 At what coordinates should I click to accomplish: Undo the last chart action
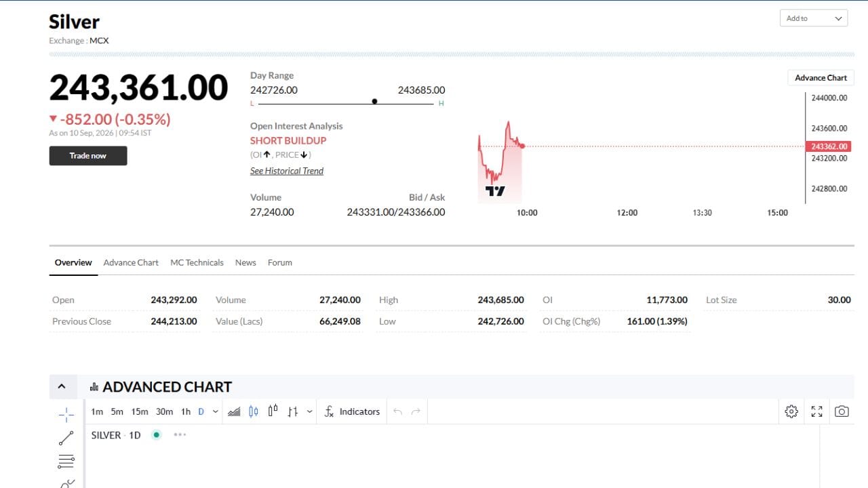point(397,411)
